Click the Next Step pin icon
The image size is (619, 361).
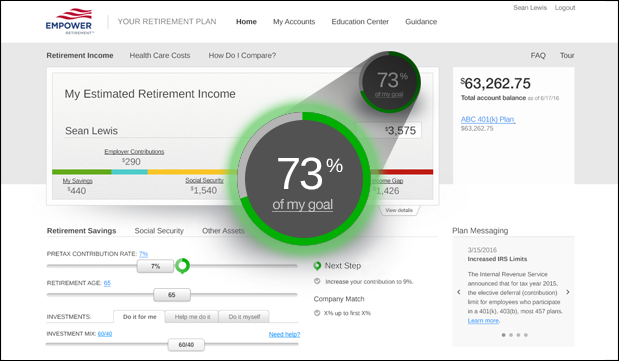317,266
